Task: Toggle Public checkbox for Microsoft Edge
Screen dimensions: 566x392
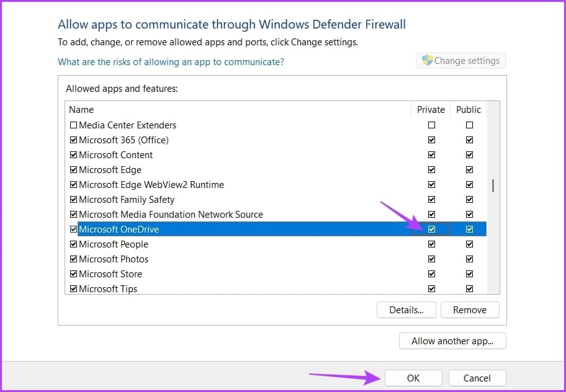Action: (x=469, y=169)
